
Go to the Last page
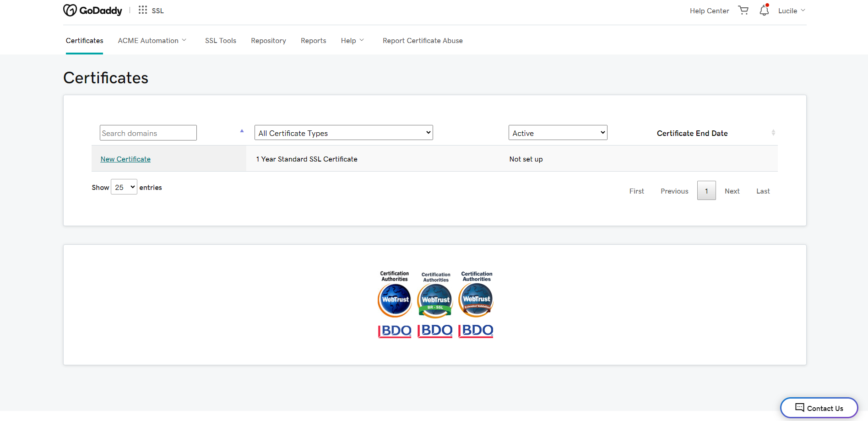[763, 191]
